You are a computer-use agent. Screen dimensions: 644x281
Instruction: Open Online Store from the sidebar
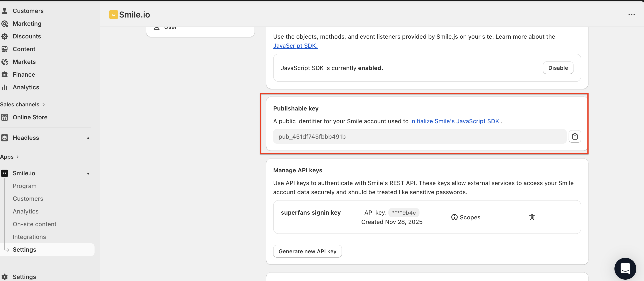tap(30, 117)
